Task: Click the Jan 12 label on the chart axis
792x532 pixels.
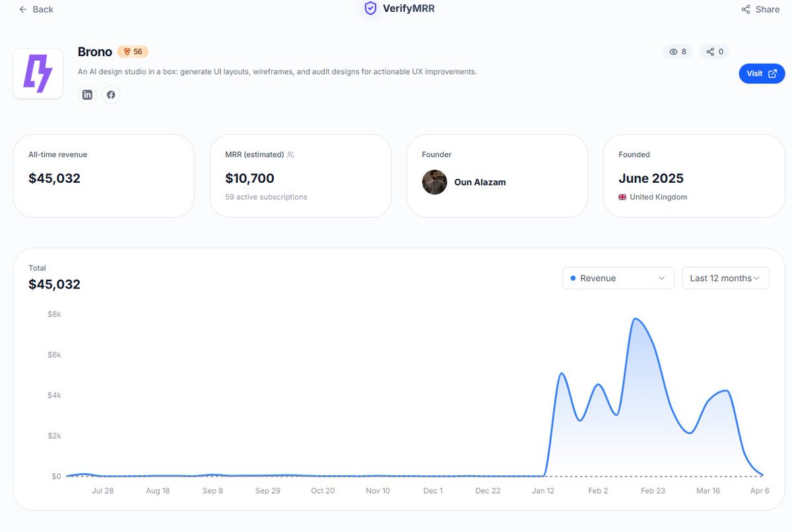Action: (x=543, y=490)
